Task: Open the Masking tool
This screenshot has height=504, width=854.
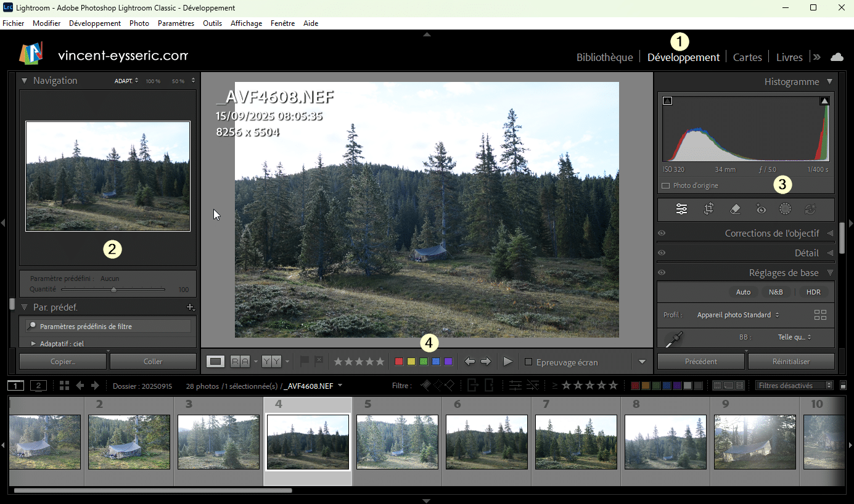Action: click(x=785, y=209)
